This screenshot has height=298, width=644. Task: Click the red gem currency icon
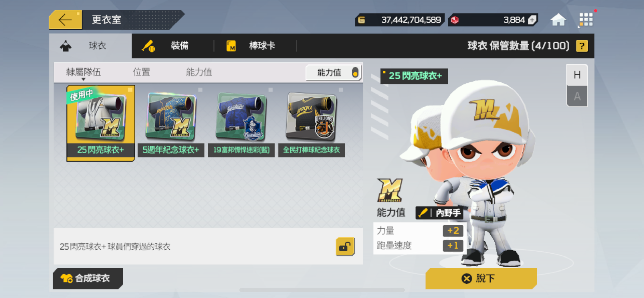(x=455, y=20)
